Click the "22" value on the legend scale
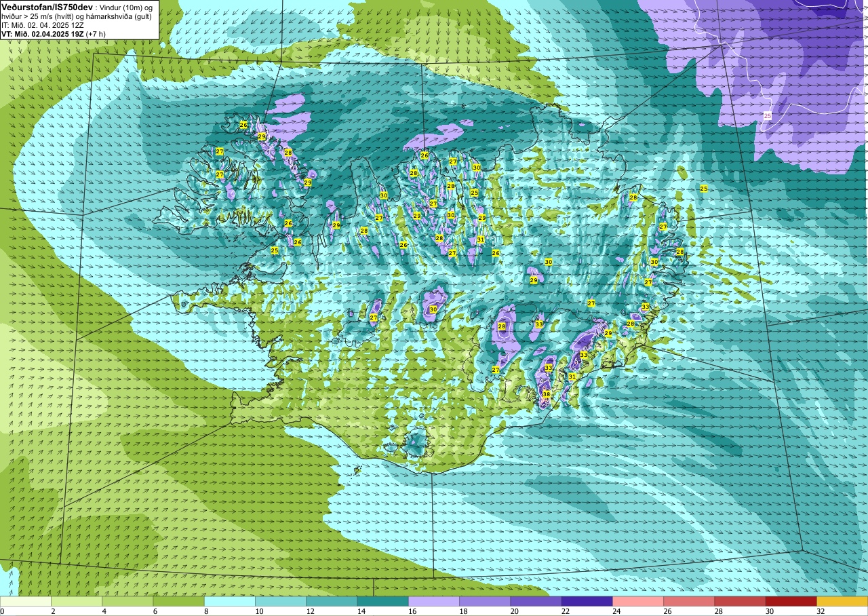The width and height of the screenshot is (868, 616). coord(565,611)
